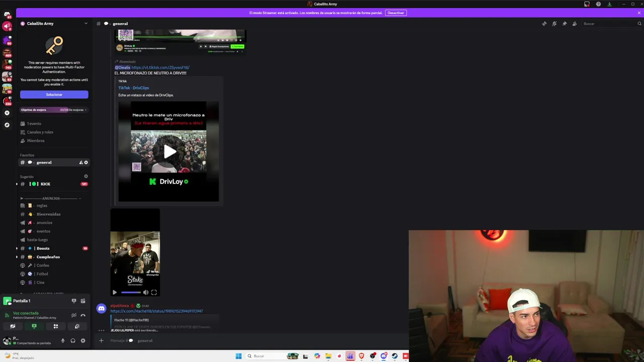Screen dimensions: 644x362
Task: Open the activities button
Action: pyautogui.click(x=56, y=326)
